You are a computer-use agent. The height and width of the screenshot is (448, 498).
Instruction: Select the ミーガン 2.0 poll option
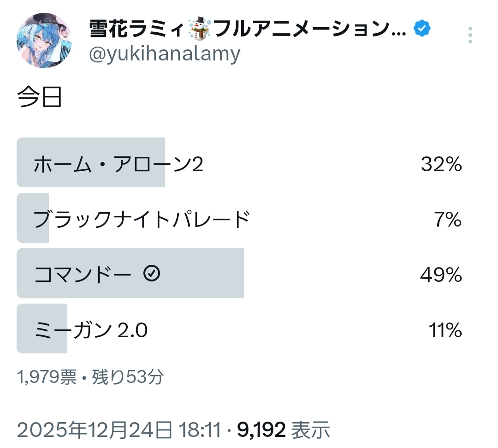tap(91, 331)
